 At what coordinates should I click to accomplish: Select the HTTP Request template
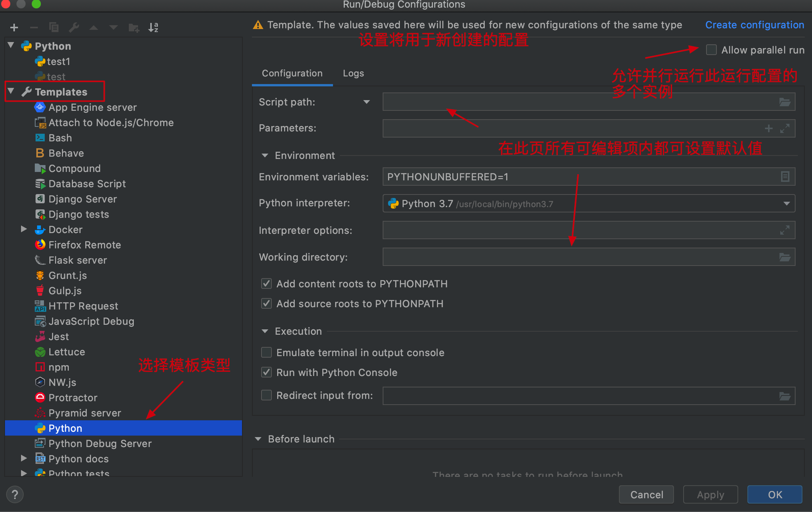coord(76,306)
